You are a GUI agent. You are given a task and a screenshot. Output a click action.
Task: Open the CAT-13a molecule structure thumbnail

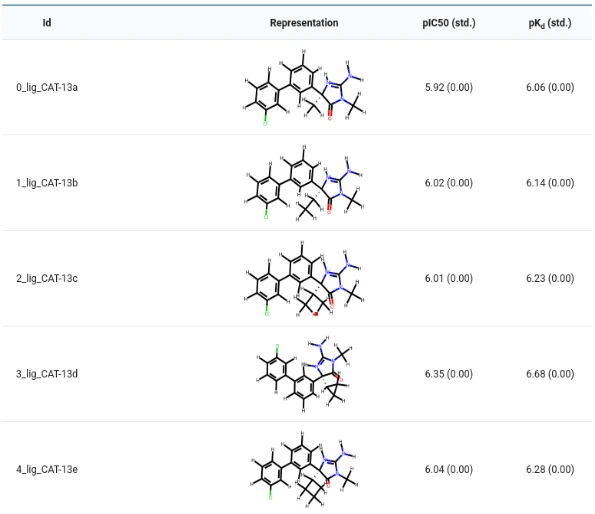304,87
